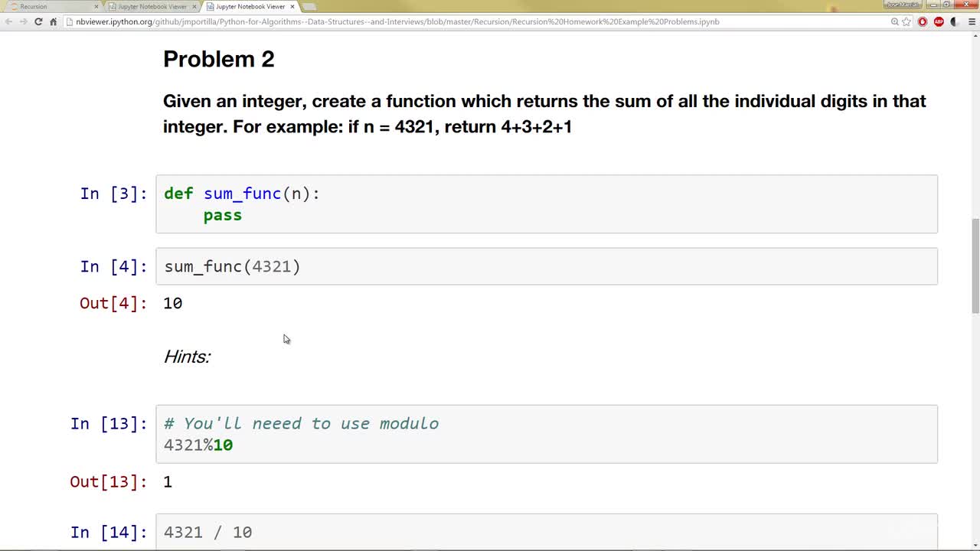Click the Chrome user profile name button
Image resolution: width=980 pixels, height=551 pixels.
(x=902, y=5)
